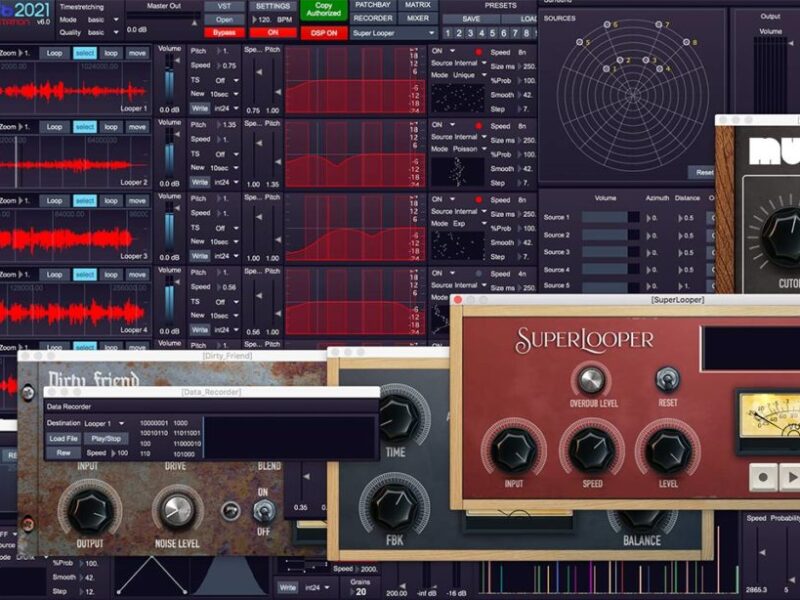
Task: Click the SAVE presets button
Action: (471, 18)
